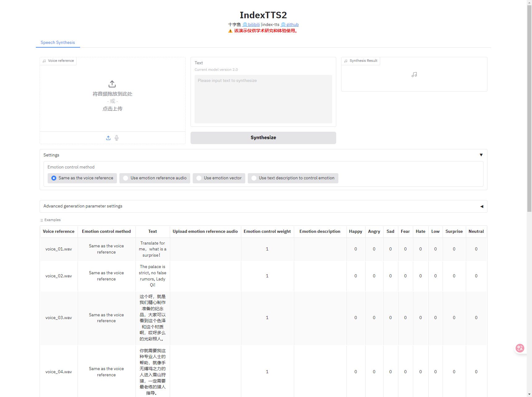This screenshot has width=532, height=397.
Task: Switch to Speech Synthesis tab
Action: pyautogui.click(x=58, y=42)
